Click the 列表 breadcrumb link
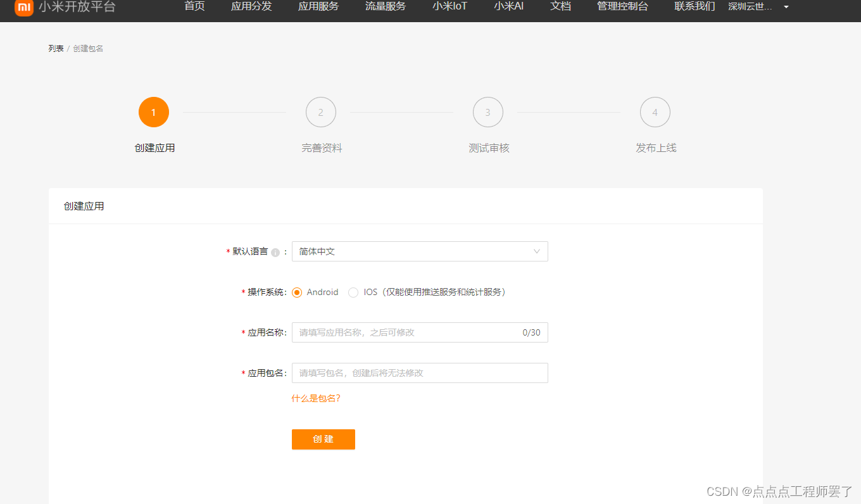 point(56,49)
